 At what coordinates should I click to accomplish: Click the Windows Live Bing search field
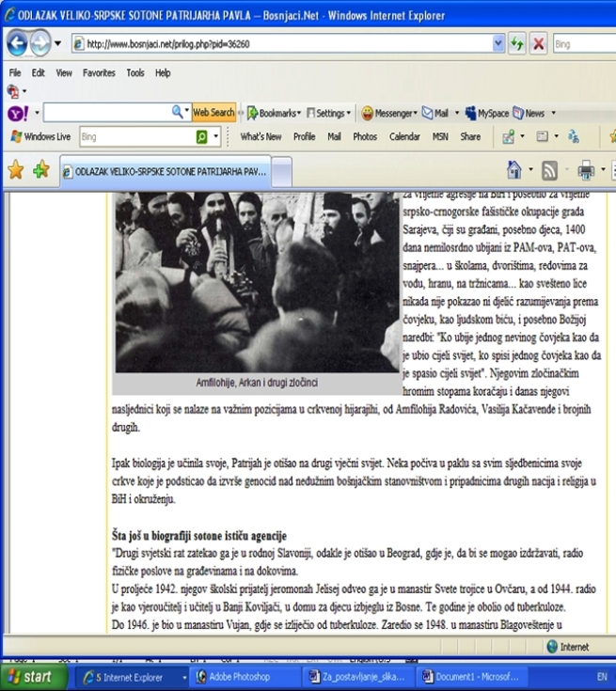coord(136,136)
